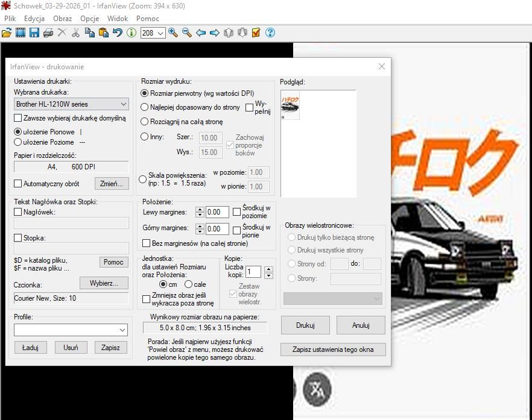Select Rozmiar pierwotny radio option
The height and width of the screenshot is (420, 532).
coord(145,93)
